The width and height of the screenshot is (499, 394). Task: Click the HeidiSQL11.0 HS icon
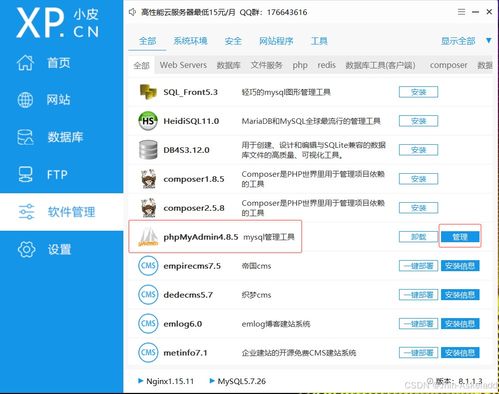click(x=148, y=121)
